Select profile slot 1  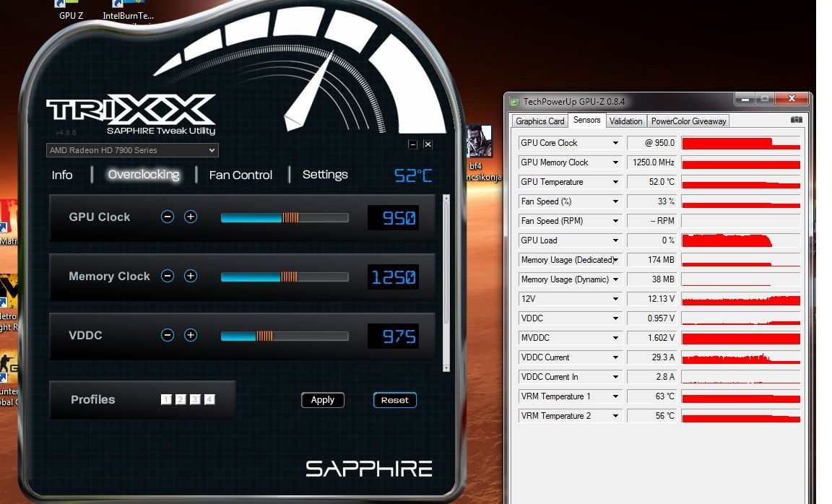(166, 399)
